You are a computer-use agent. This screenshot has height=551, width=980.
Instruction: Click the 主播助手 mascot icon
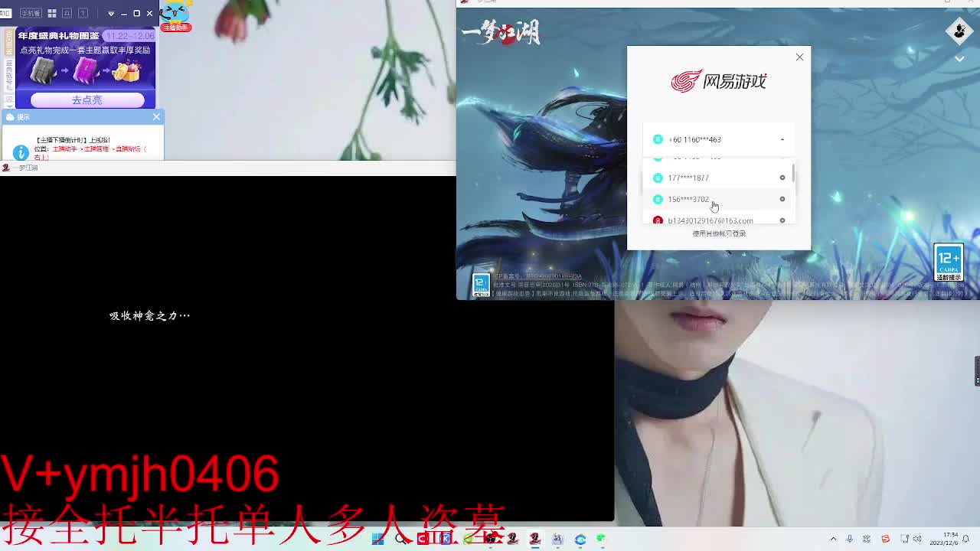(176, 15)
